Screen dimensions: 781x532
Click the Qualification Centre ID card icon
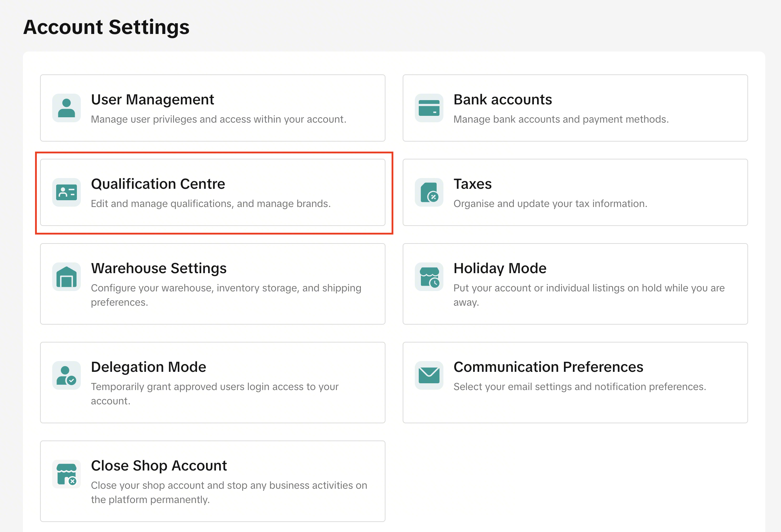pos(67,192)
